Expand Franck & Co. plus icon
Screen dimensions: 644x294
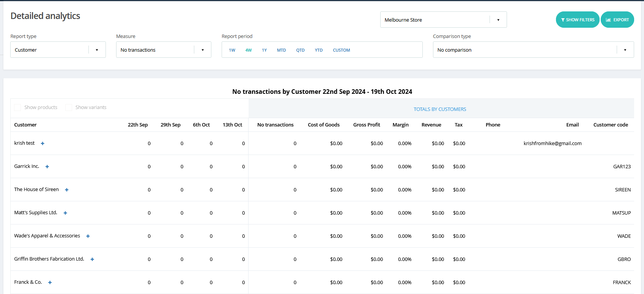click(x=50, y=283)
